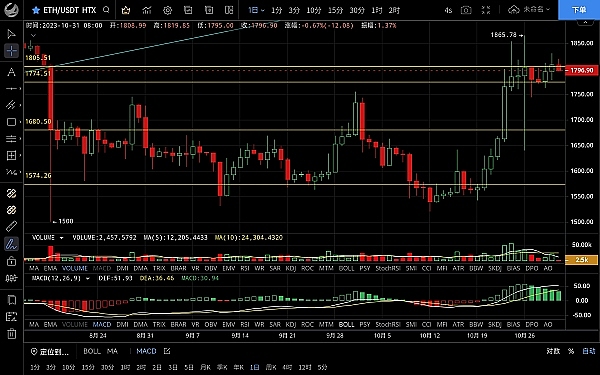Choose the 15分 interval in top bar
The height and width of the screenshot is (375, 600).
pyautogui.click(x=335, y=10)
